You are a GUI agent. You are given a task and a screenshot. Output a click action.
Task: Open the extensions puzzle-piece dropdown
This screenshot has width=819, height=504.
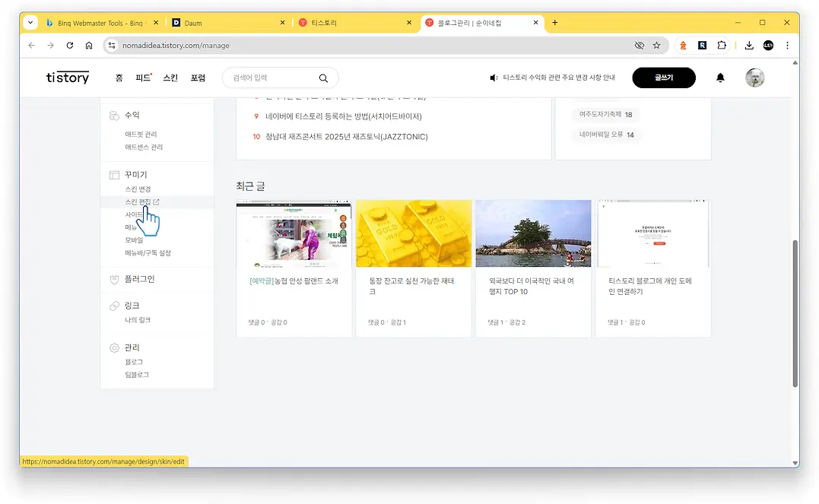tap(722, 46)
